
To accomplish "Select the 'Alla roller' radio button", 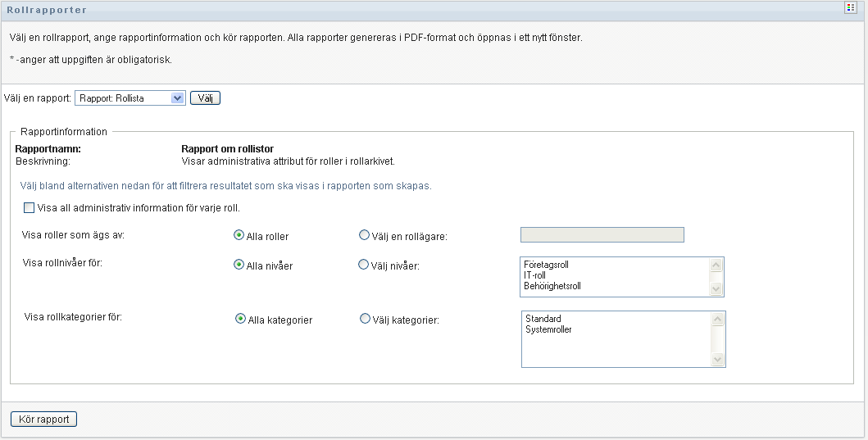I will (x=239, y=236).
